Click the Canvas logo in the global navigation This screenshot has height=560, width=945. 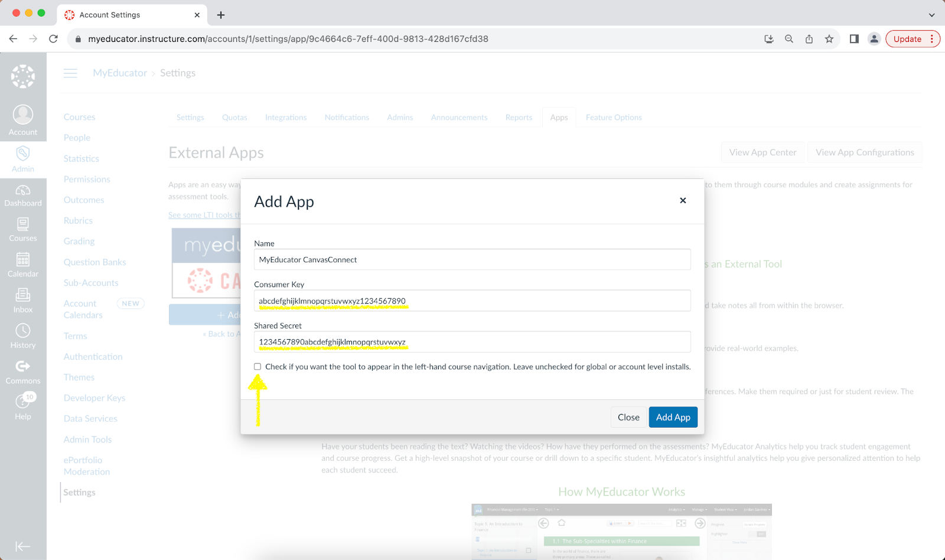pos(23,76)
